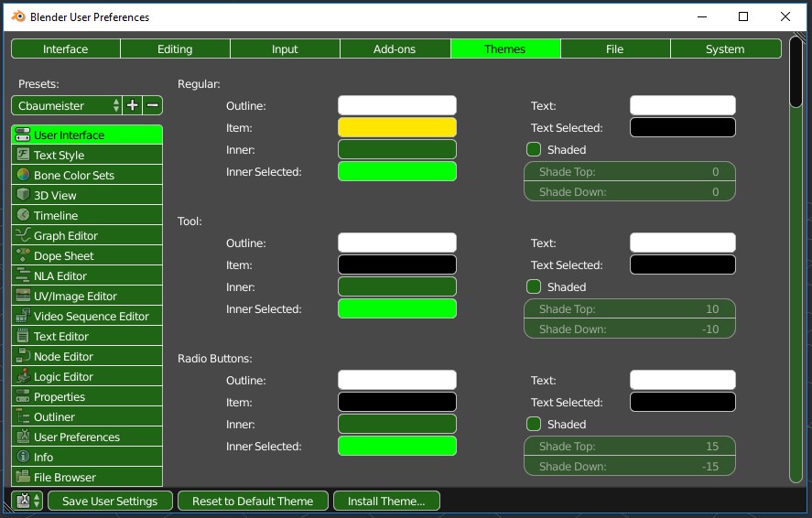Edit Regular Inner dark green swatch

(x=397, y=149)
